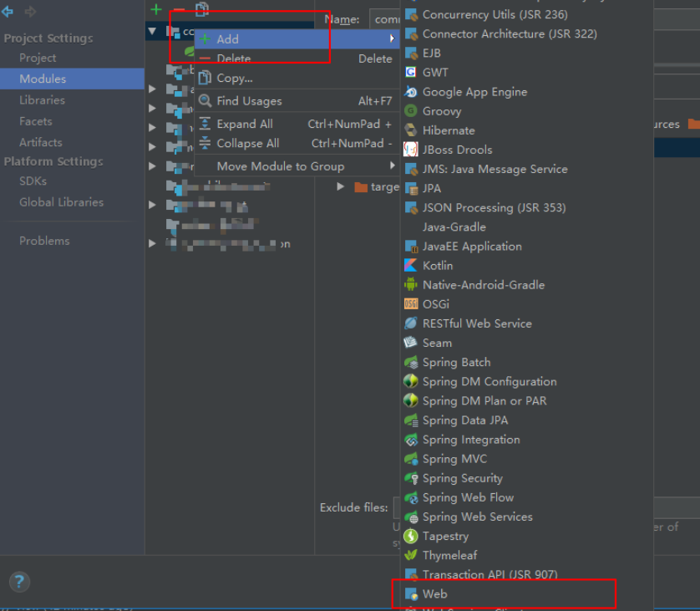Open SDKs platform settings
The width and height of the screenshot is (700, 611).
coord(33,181)
